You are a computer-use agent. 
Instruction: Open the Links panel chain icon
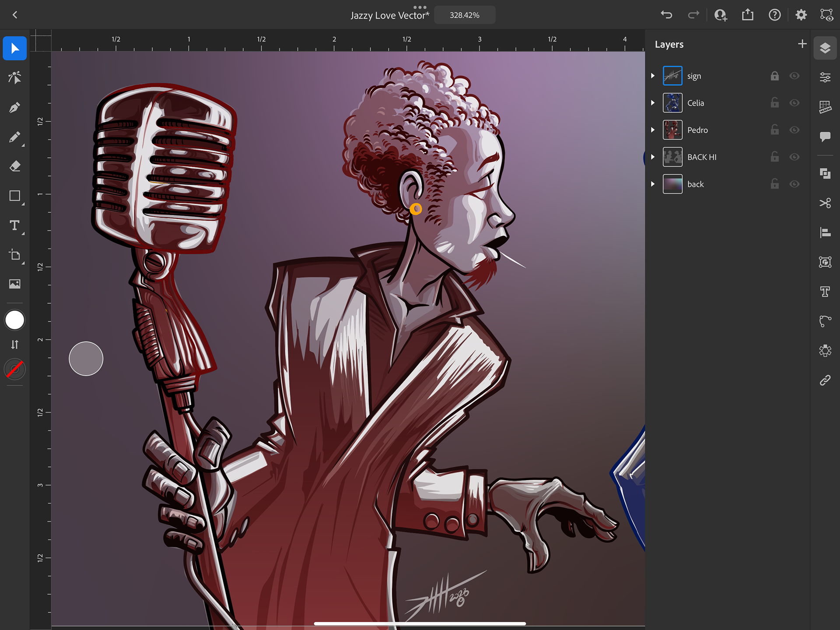tap(825, 380)
